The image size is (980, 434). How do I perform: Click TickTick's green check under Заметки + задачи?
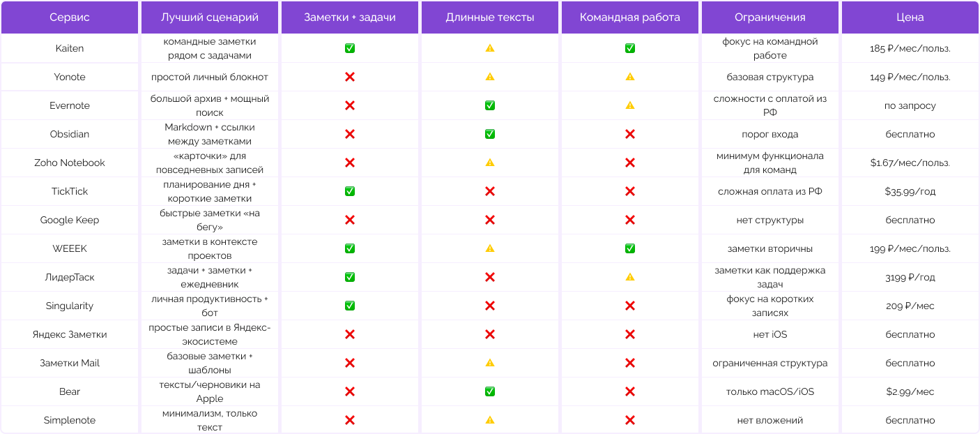tap(350, 191)
